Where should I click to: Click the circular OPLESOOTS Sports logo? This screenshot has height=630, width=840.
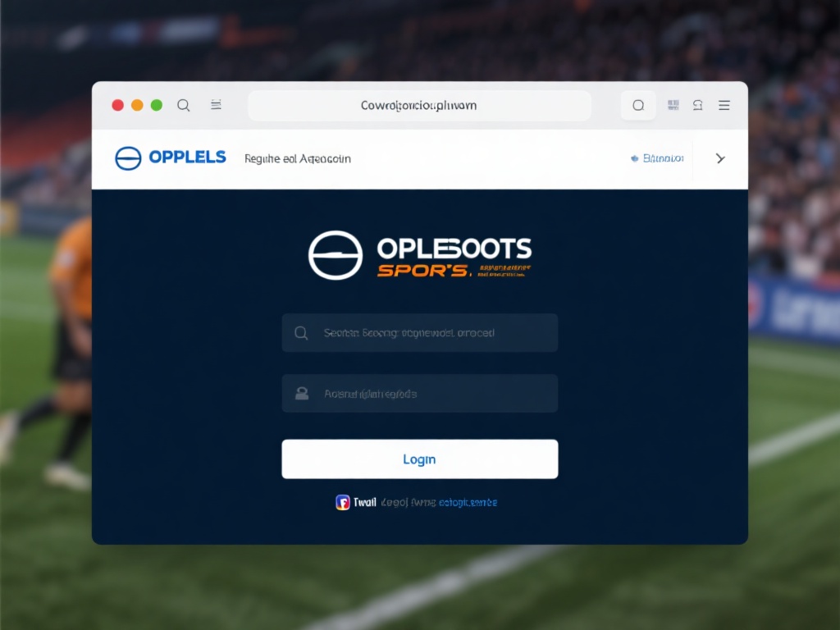pyautogui.click(x=336, y=256)
